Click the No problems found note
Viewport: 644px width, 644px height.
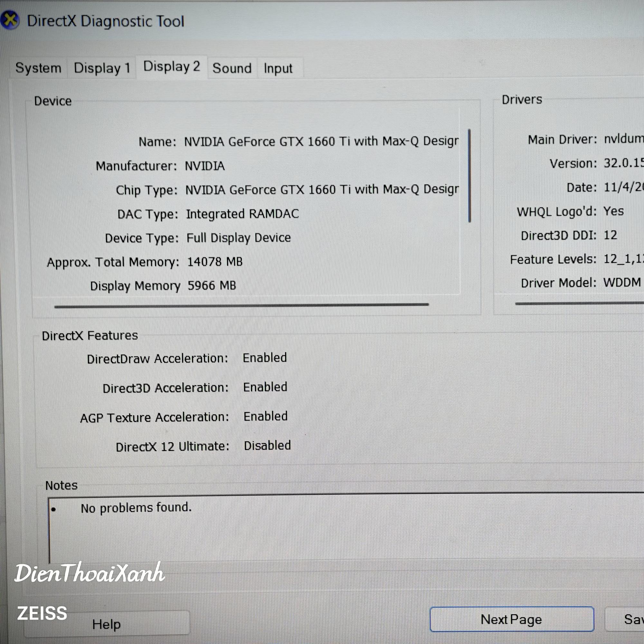(136, 508)
